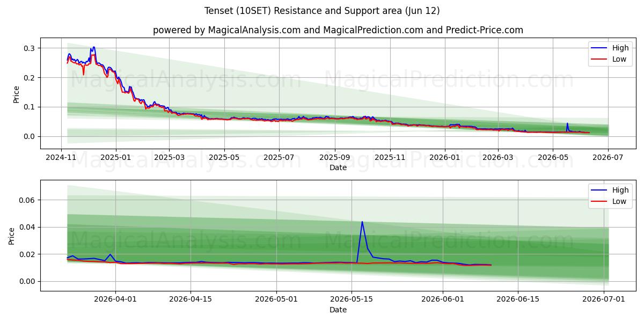This screenshot has height=322, width=644.
Task: Select the '2026-05-15' tick label
Action: (x=352, y=299)
